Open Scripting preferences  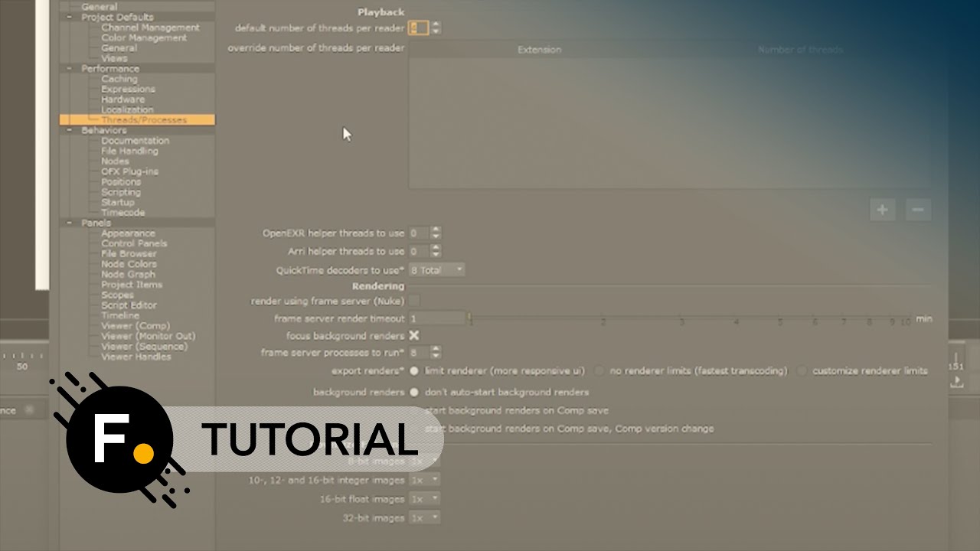click(x=121, y=192)
